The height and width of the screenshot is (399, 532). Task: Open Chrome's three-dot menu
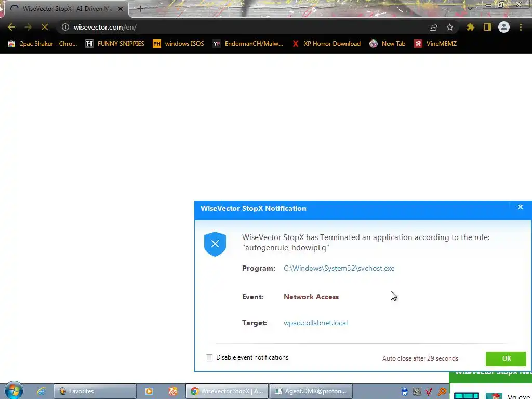coord(521,27)
